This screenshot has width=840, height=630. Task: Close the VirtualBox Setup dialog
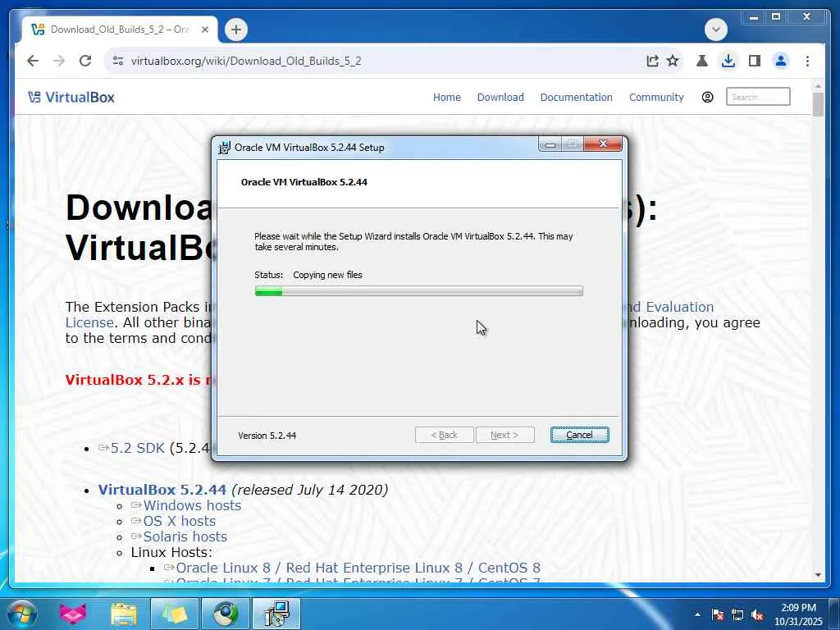[x=603, y=144]
